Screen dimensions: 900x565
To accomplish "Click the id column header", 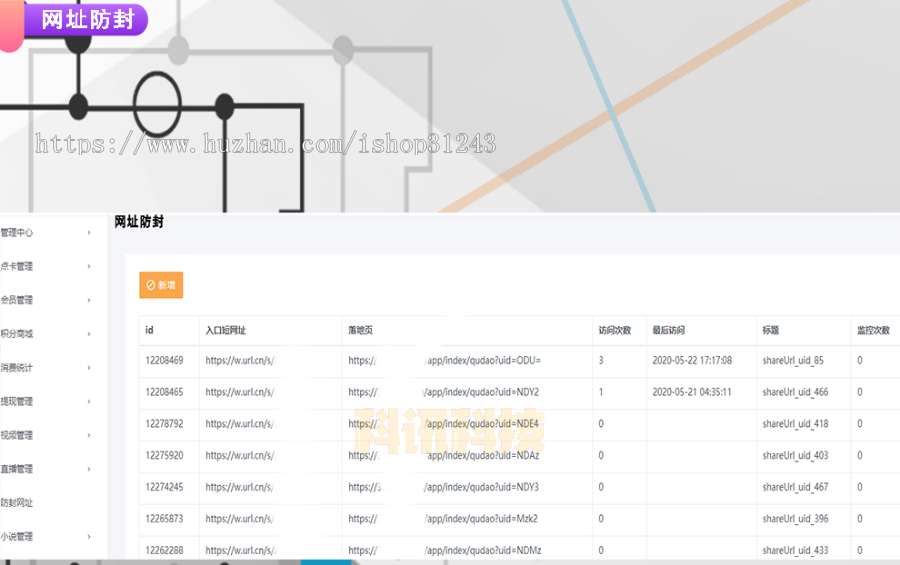I will (150, 330).
